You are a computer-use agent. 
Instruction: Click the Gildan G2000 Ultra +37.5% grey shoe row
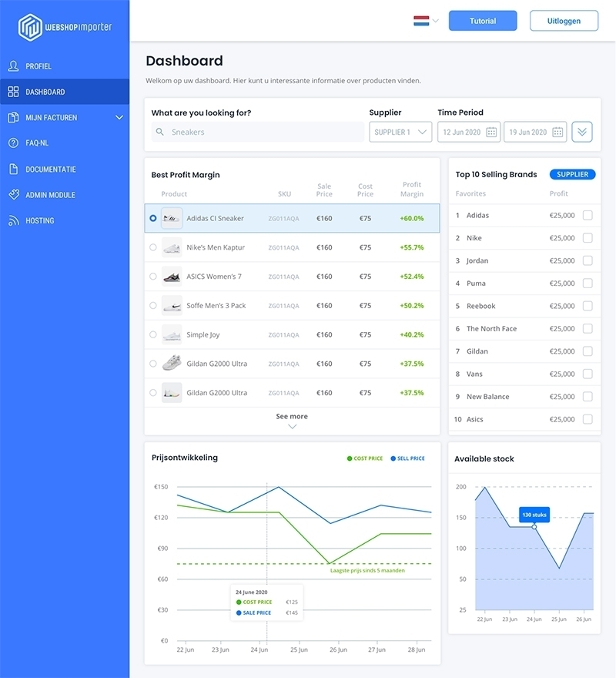pos(293,364)
